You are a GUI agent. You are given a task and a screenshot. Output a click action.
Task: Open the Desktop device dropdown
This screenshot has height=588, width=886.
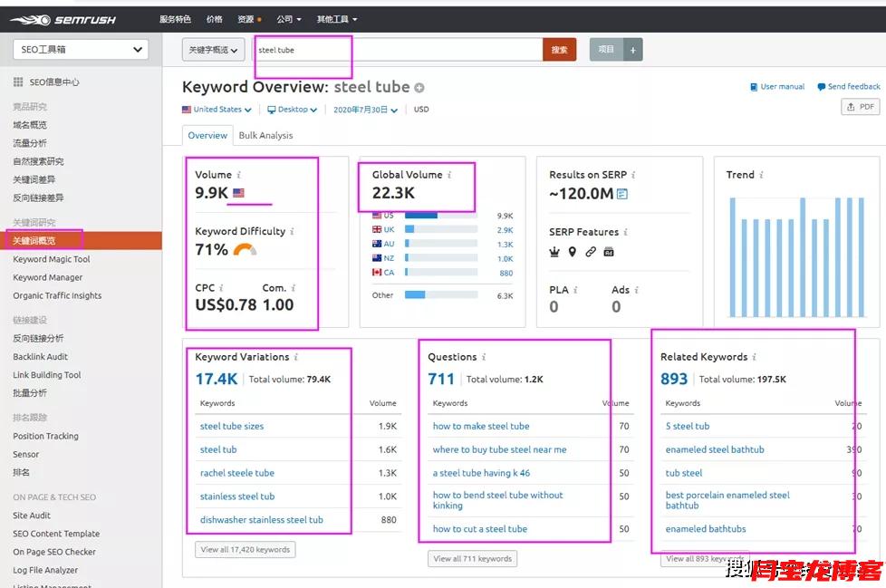pos(292,110)
